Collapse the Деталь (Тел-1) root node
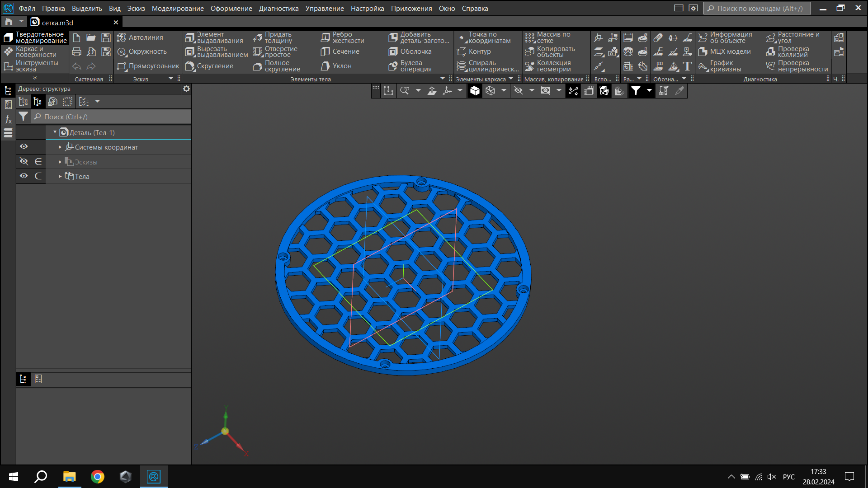Viewport: 868px width, 488px height. pos(55,132)
